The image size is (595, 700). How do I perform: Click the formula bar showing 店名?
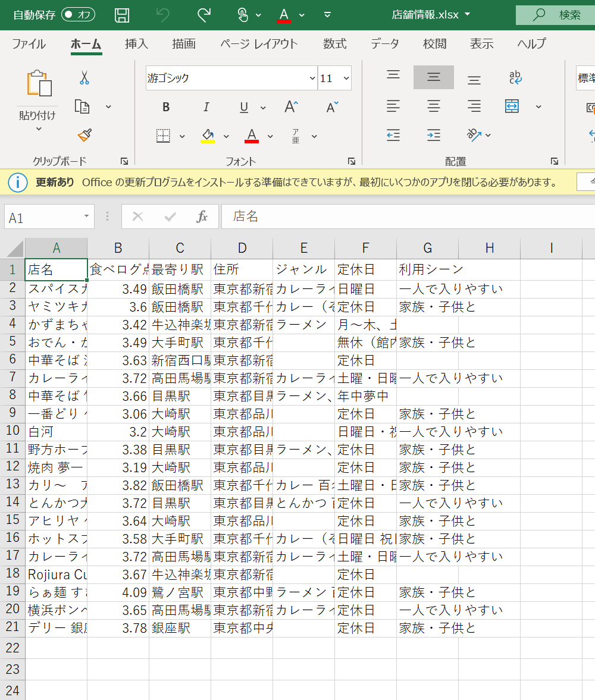click(x=408, y=216)
